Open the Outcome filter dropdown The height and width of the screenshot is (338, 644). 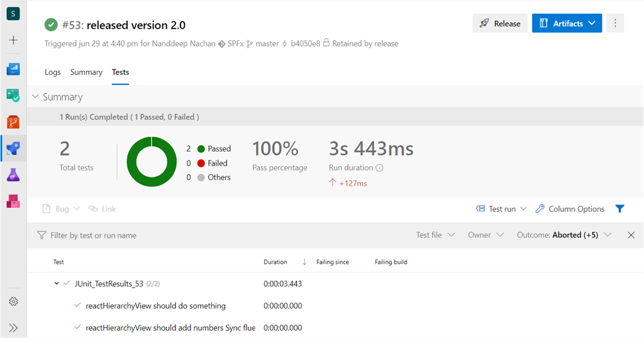pos(563,235)
